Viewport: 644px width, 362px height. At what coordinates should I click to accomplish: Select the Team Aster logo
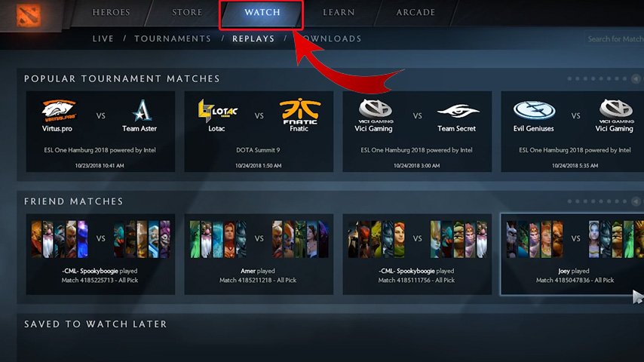pos(142,111)
